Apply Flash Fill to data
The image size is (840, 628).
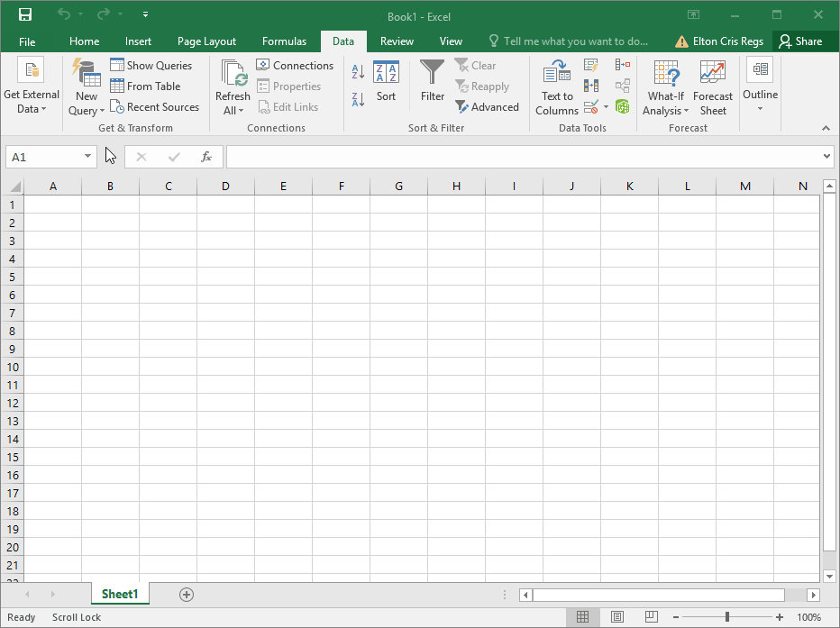click(590, 65)
